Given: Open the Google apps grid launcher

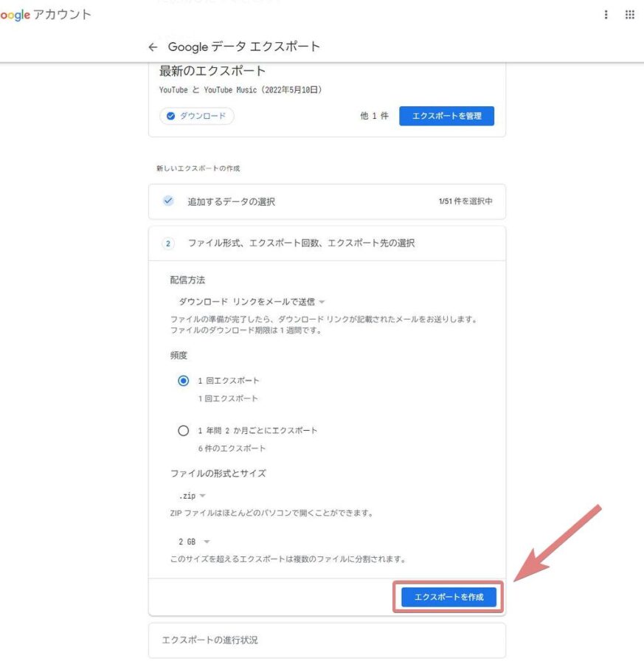Looking at the screenshot, I should tap(629, 15).
